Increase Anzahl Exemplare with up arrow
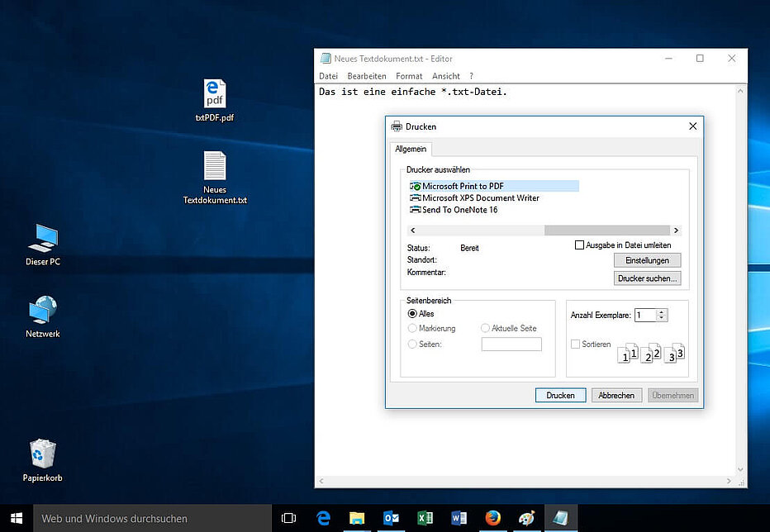 pos(662,312)
